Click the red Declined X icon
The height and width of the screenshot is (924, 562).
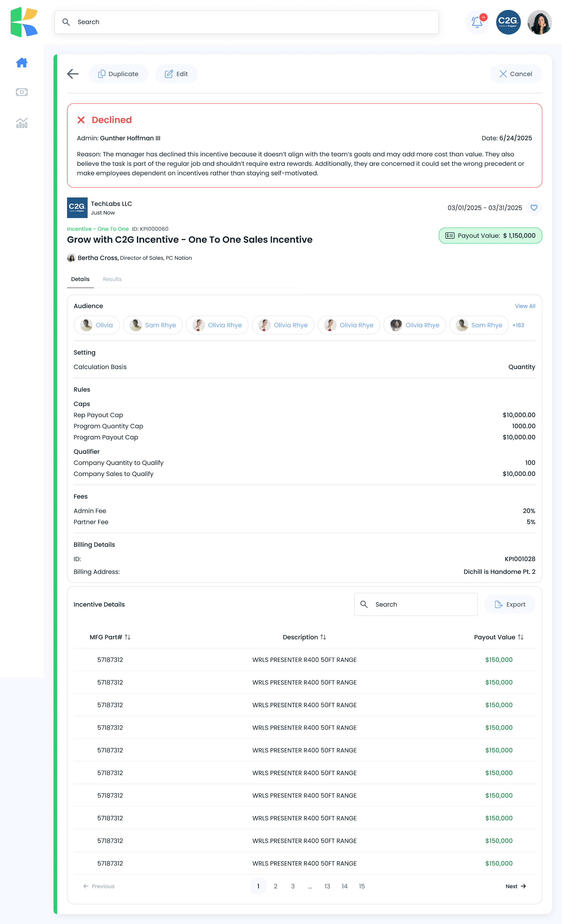(x=81, y=120)
